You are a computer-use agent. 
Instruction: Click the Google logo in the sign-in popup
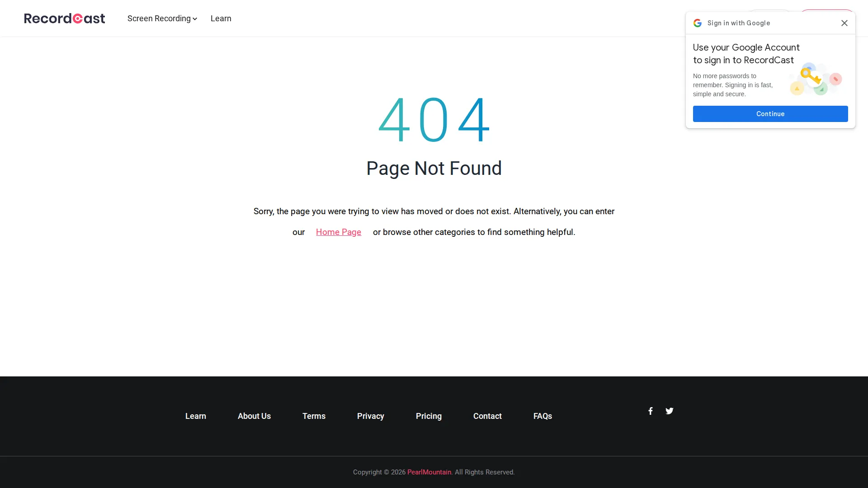pyautogui.click(x=698, y=23)
